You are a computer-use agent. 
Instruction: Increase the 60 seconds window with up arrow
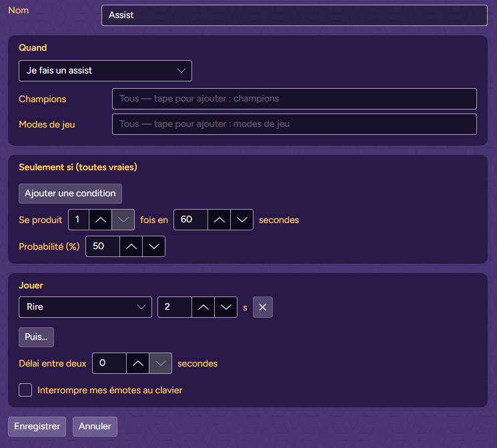tap(219, 220)
